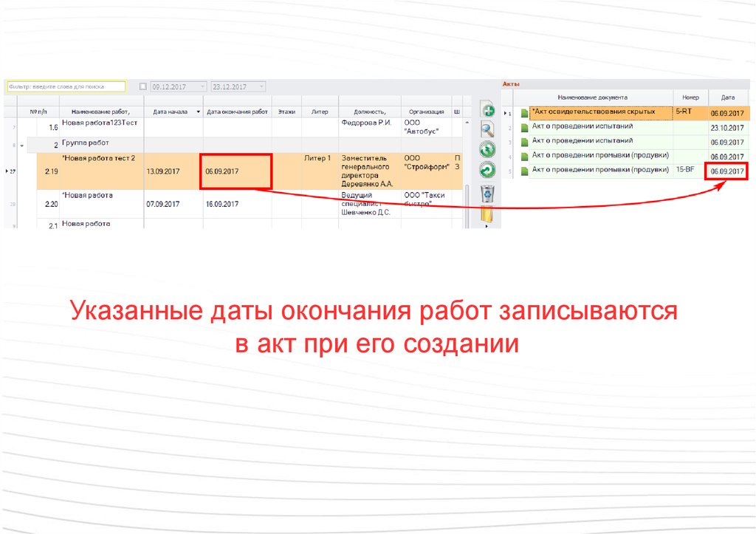
Task: Select the Новая работа123Тест work row
Action: (100, 123)
